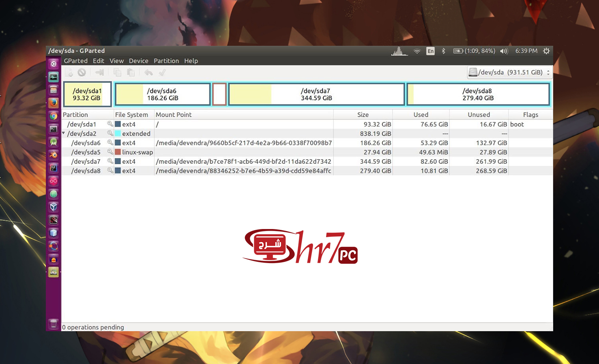
Task: Select the /dev/sda2 extended row
Action: tap(307, 133)
